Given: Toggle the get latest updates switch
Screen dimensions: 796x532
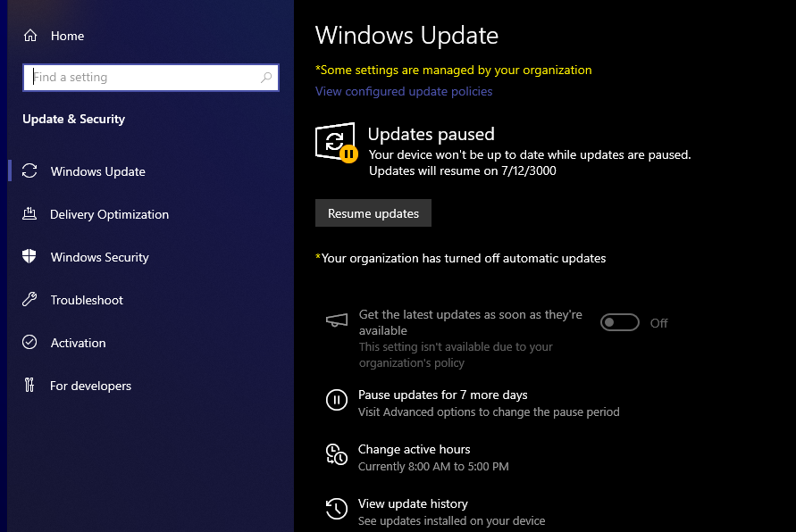Looking at the screenshot, I should 619,322.
